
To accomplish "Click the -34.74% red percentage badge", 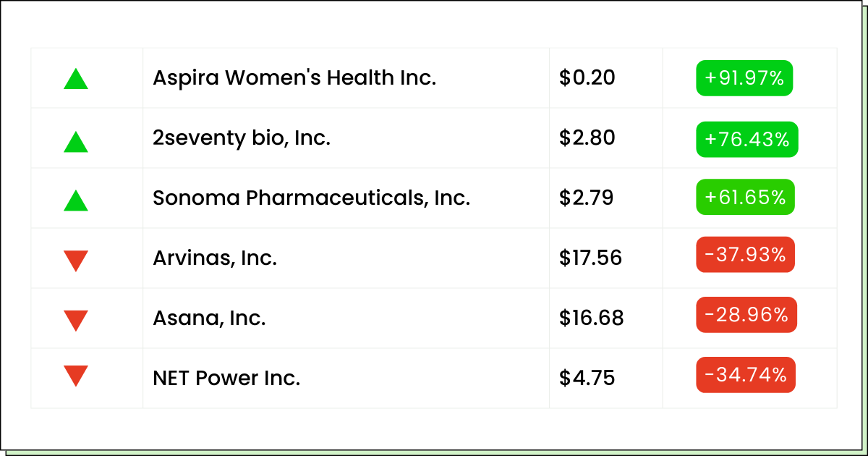I will pyautogui.click(x=746, y=375).
